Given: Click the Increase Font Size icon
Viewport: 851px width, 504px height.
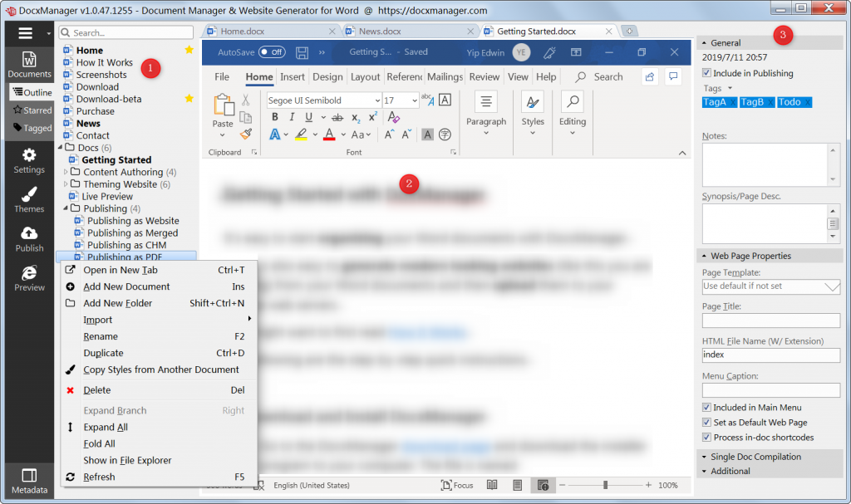Looking at the screenshot, I should pyautogui.click(x=389, y=134).
